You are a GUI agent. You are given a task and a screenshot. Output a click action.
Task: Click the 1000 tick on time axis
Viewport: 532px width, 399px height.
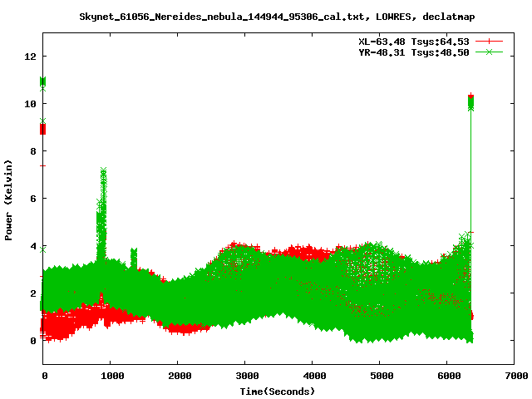[x=111, y=376]
